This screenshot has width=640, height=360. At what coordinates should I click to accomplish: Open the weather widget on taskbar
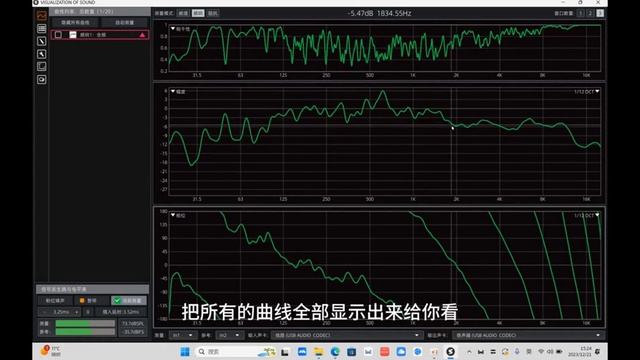(51, 351)
